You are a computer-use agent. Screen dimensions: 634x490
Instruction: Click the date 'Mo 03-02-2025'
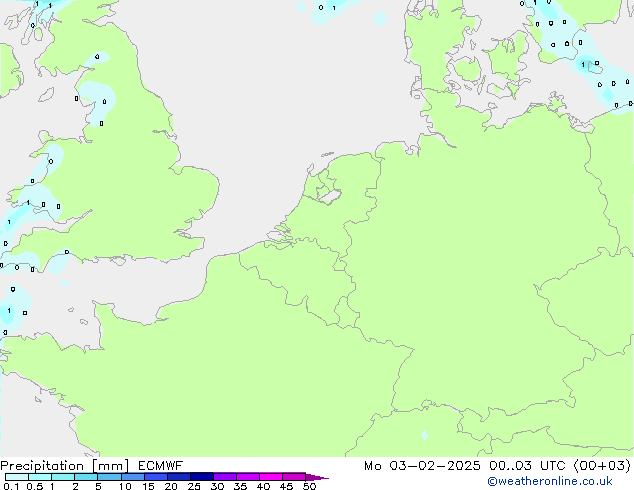click(422, 466)
